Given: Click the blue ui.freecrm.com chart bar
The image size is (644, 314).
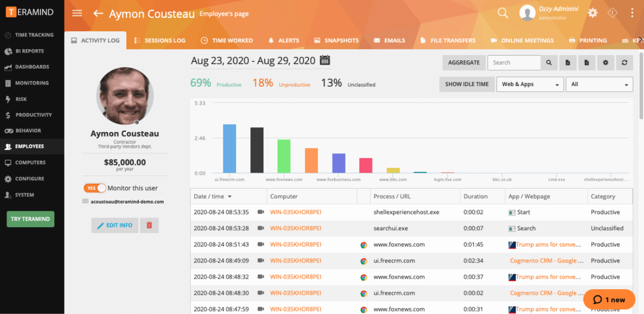Looking at the screenshot, I should click(x=229, y=148).
